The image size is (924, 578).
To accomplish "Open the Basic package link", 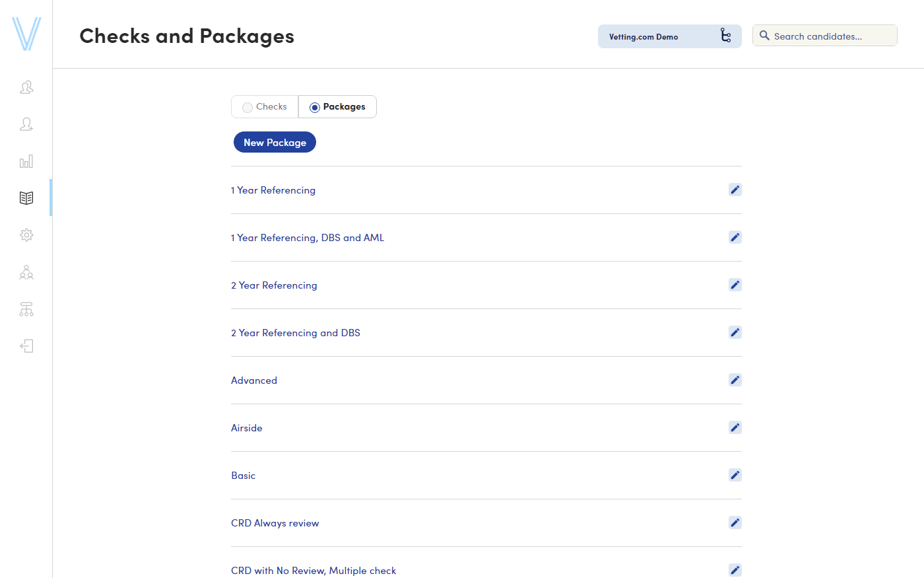I will (243, 476).
